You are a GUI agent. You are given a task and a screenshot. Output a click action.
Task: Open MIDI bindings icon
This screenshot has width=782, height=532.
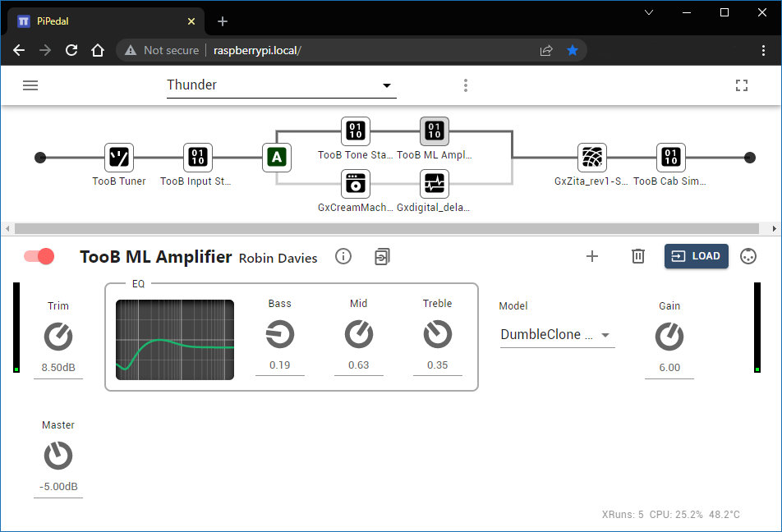(x=748, y=256)
